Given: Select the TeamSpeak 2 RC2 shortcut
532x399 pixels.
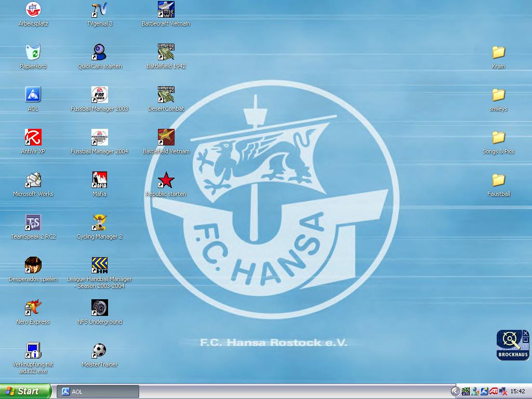Looking at the screenshot, I should [x=33, y=223].
